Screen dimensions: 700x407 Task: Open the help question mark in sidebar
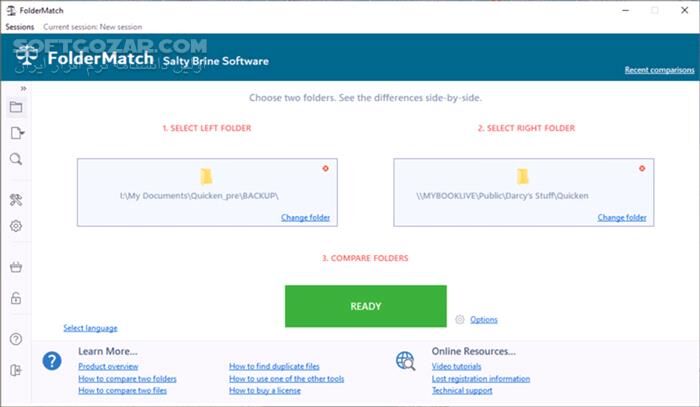(16, 339)
